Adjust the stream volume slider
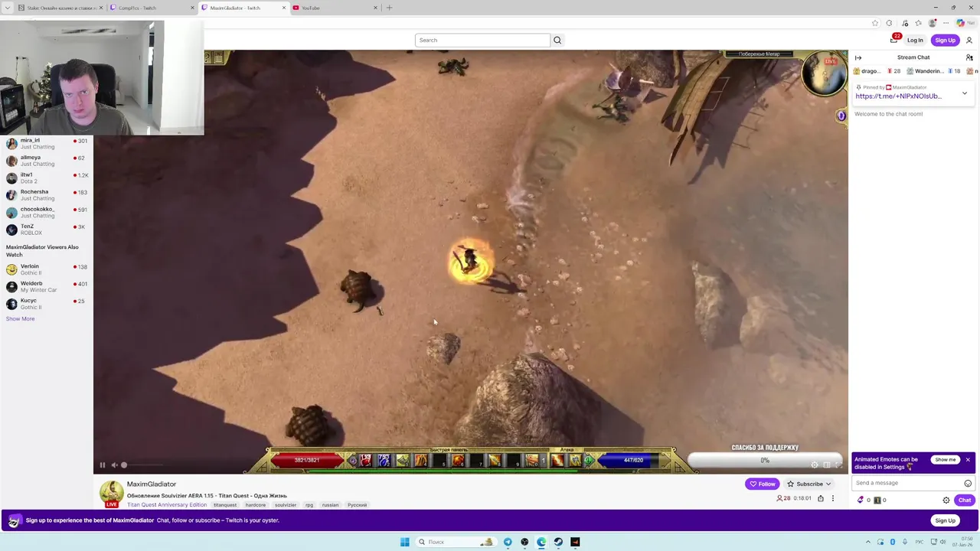980x551 pixels. [142, 465]
